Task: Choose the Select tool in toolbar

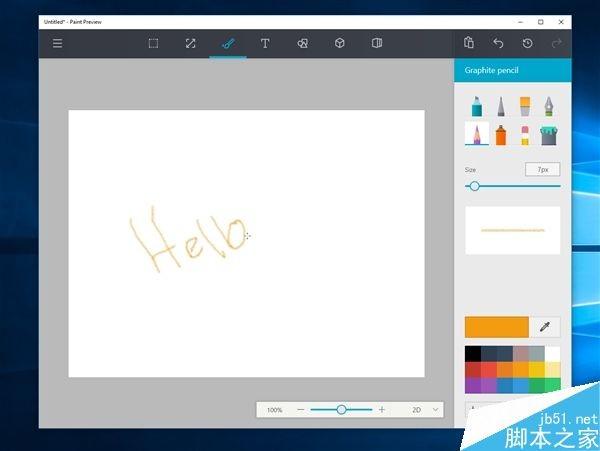Action: 153,44
